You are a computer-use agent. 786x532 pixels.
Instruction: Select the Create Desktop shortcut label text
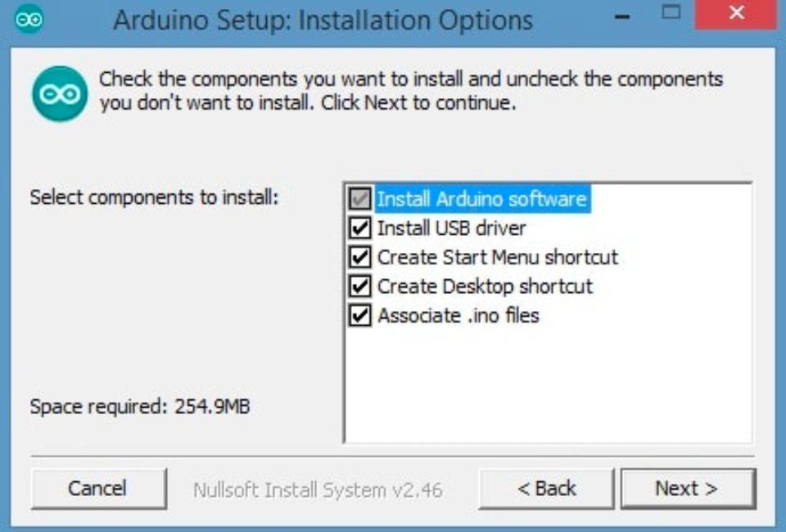pyautogui.click(x=485, y=286)
